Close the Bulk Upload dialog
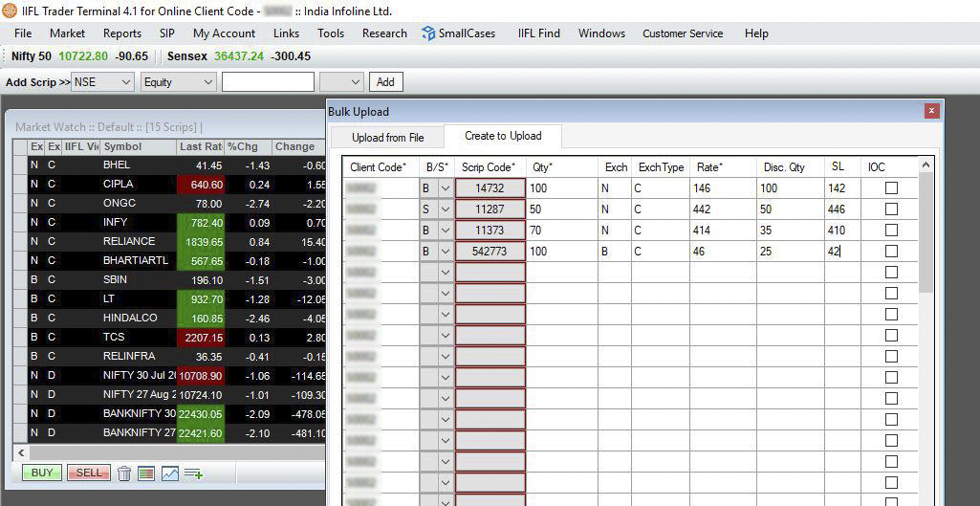The width and height of the screenshot is (980, 506). [931, 111]
